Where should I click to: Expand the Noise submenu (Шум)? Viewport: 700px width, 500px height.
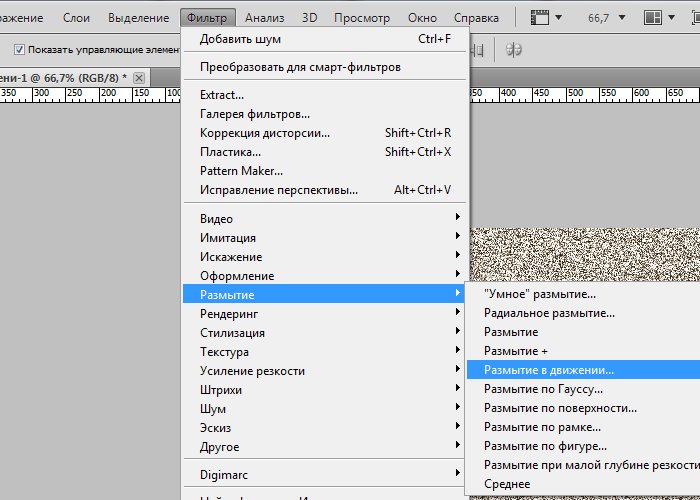point(213,409)
